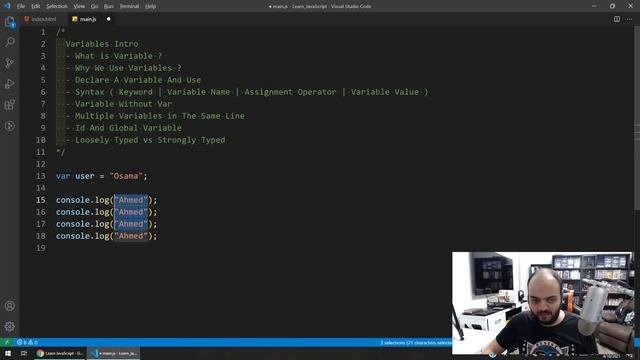The height and width of the screenshot is (360, 640).
Task: Click "What is Variable ?" comment text
Action: pos(118,56)
